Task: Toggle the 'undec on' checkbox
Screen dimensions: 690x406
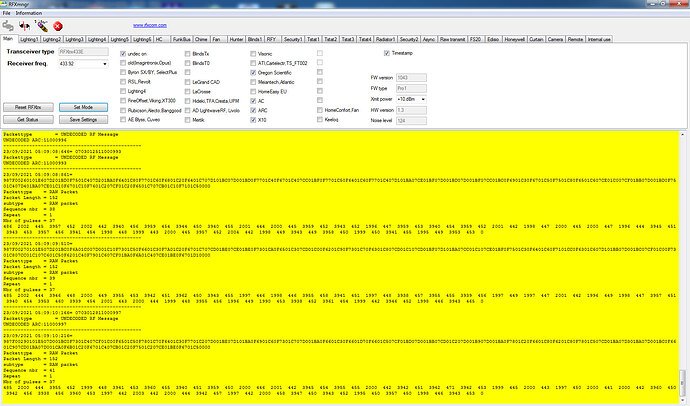Action: 123,54
